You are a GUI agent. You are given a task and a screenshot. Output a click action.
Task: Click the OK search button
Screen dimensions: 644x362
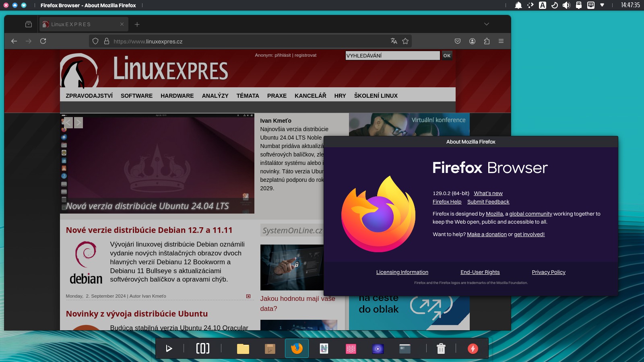click(447, 56)
